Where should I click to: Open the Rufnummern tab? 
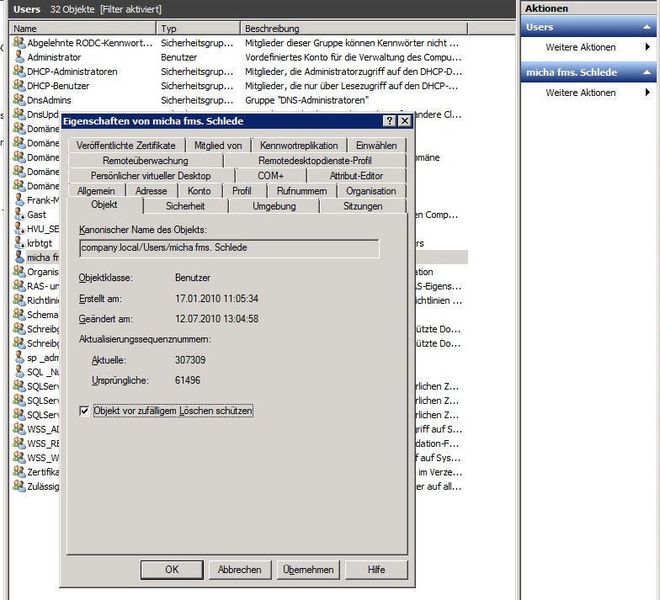302,191
